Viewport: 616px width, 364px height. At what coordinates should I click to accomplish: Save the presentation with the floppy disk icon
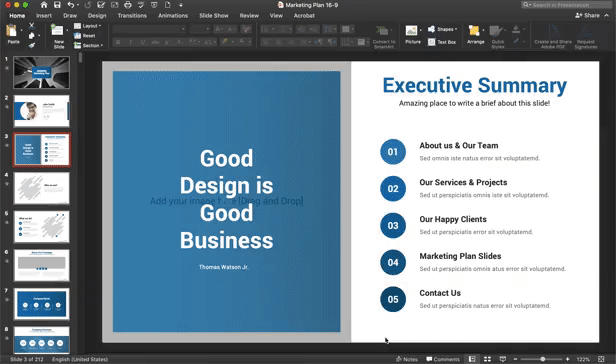pyautogui.click(x=57, y=5)
